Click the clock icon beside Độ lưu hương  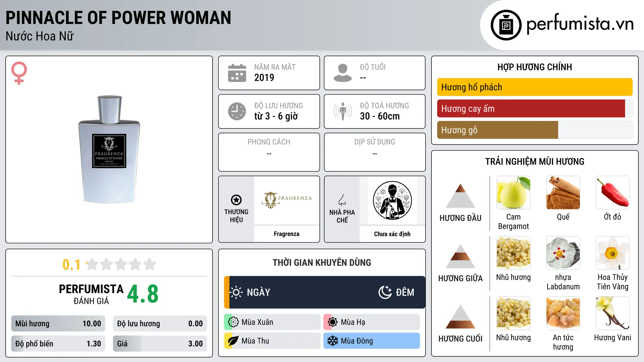point(237,111)
